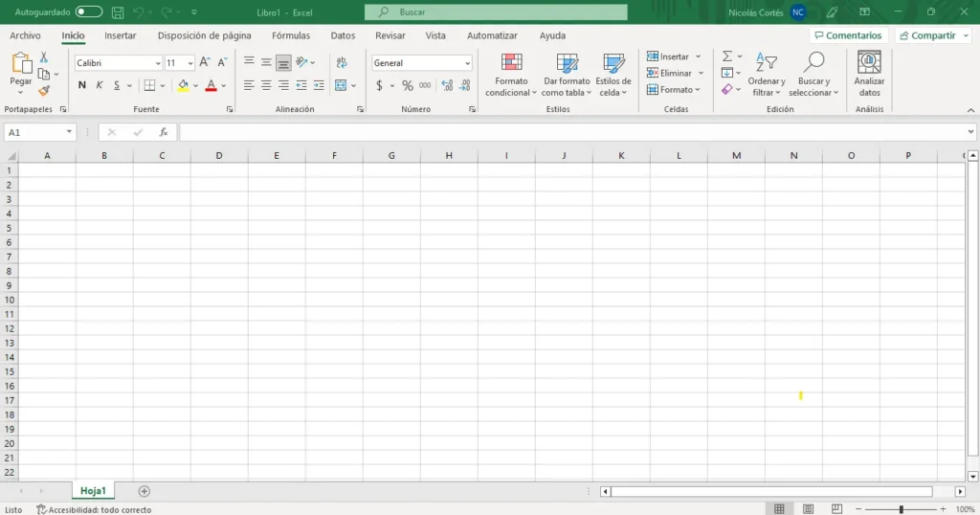
Task: Click Merge and Center icon
Action: pos(341,85)
